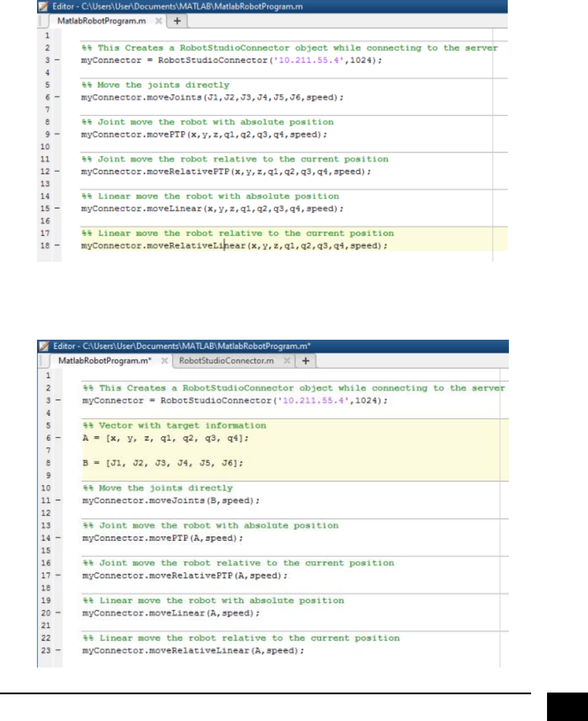The height and width of the screenshot is (721, 588).
Task: Click moveRelativeLinear(x,y,z,q1...) code line
Action: [234, 246]
